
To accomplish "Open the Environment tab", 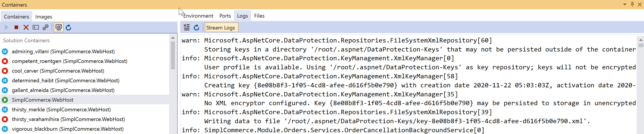I will 198,16.
